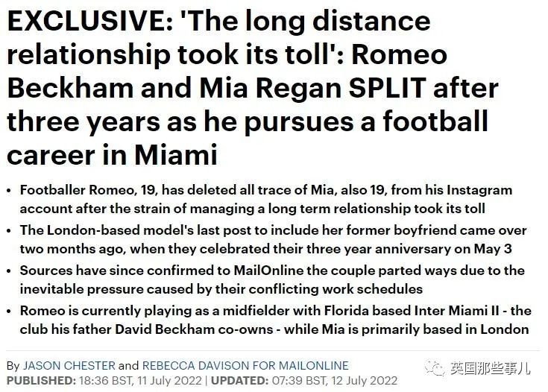Select headline text 'career in Miami'
The height and width of the screenshot is (392, 548).
(x=112, y=155)
